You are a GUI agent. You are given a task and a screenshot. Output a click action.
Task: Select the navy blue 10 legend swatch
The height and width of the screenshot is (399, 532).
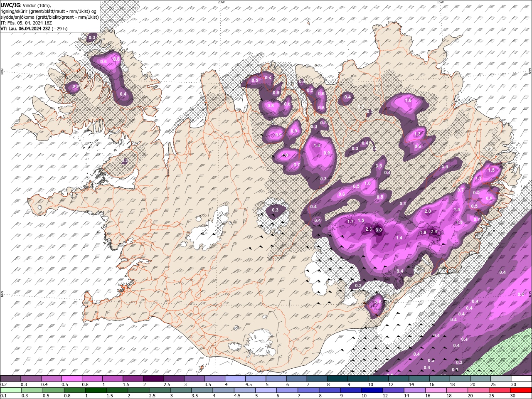pos(372,390)
